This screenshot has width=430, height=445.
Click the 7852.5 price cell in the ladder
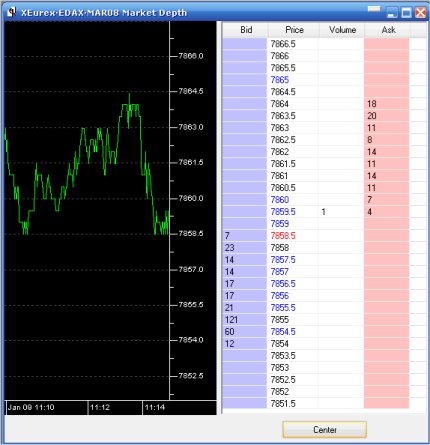click(292, 380)
